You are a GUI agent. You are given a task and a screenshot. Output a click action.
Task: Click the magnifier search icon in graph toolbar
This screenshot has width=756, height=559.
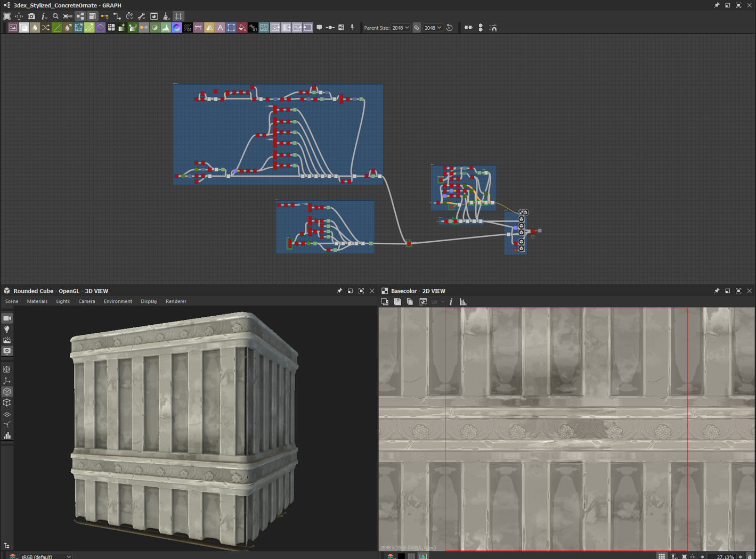(x=55, y=17)
